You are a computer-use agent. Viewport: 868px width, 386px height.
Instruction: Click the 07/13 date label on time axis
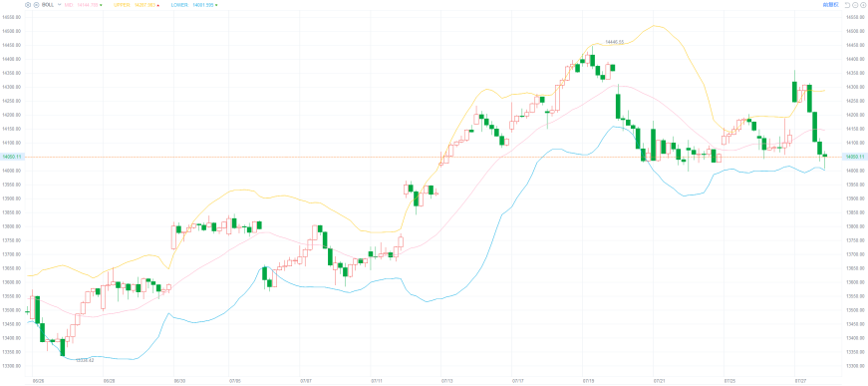446,381
